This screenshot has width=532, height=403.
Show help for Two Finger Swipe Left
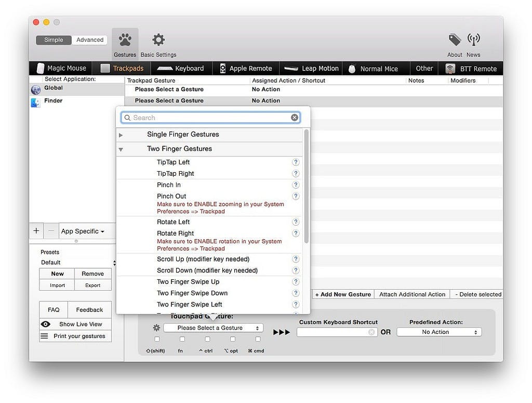(296, 305)
